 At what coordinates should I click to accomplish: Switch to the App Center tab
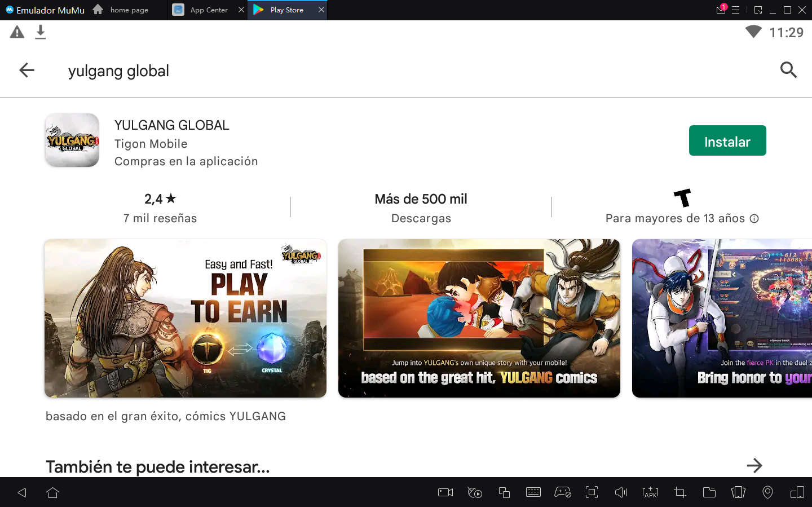202,10
